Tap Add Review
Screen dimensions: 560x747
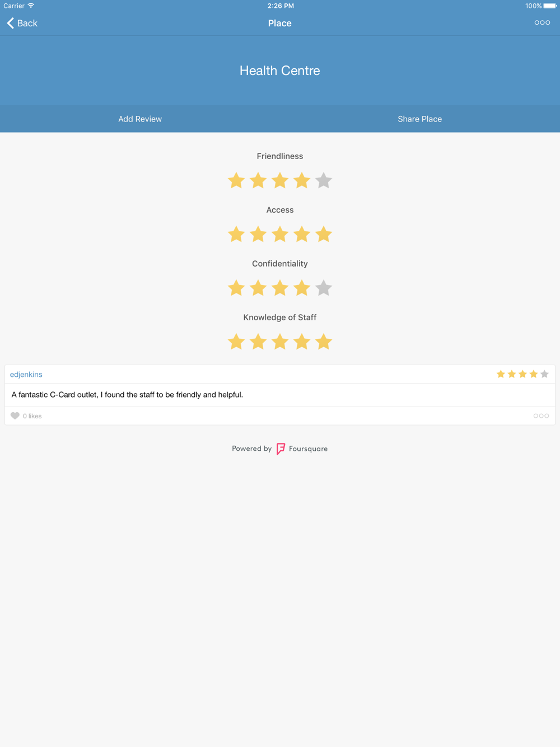[140, 119]
